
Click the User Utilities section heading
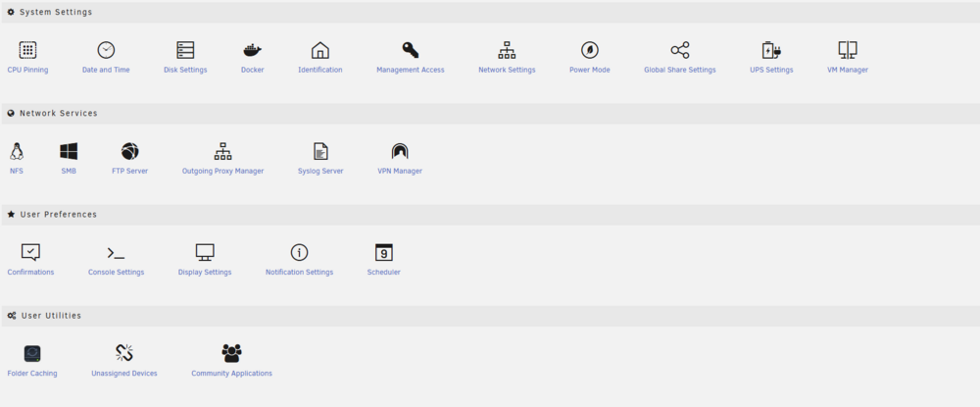click(51, 316)
